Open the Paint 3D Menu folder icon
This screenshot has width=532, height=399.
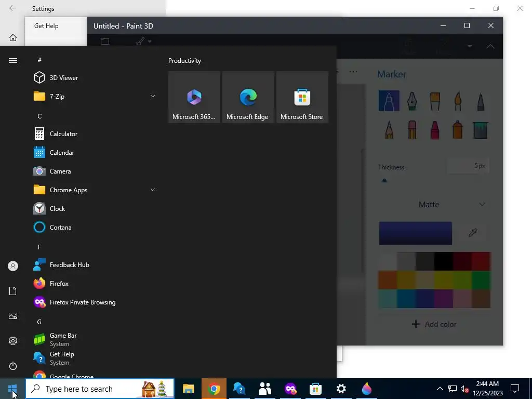click(x=105, y=42)
